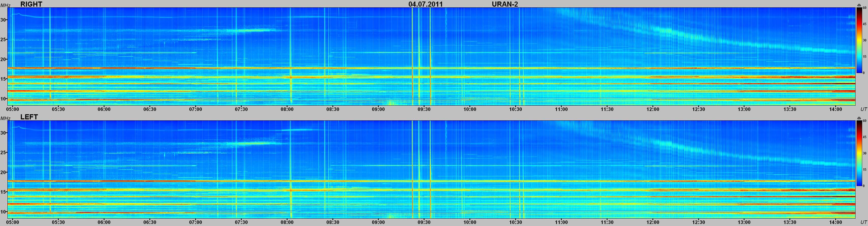Click the MHz axis unit above LEFT panel
Screen dimensions: 868x226
click(x=5, y=118)
